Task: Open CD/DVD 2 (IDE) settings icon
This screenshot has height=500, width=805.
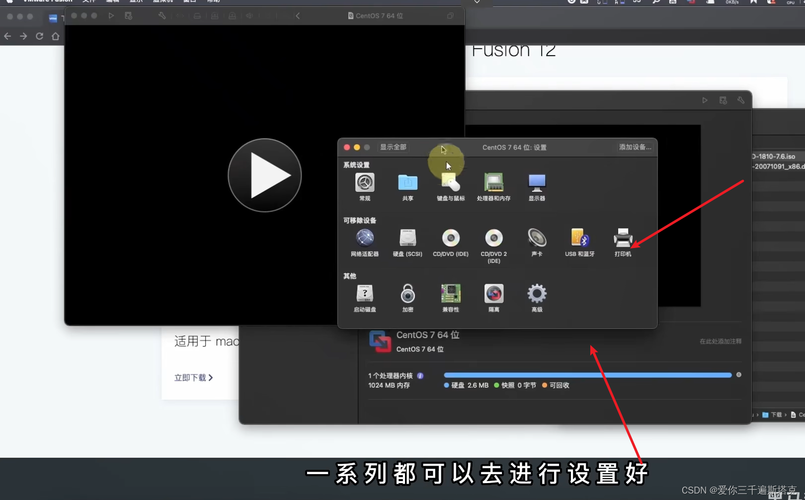Action: click(494, 238)
